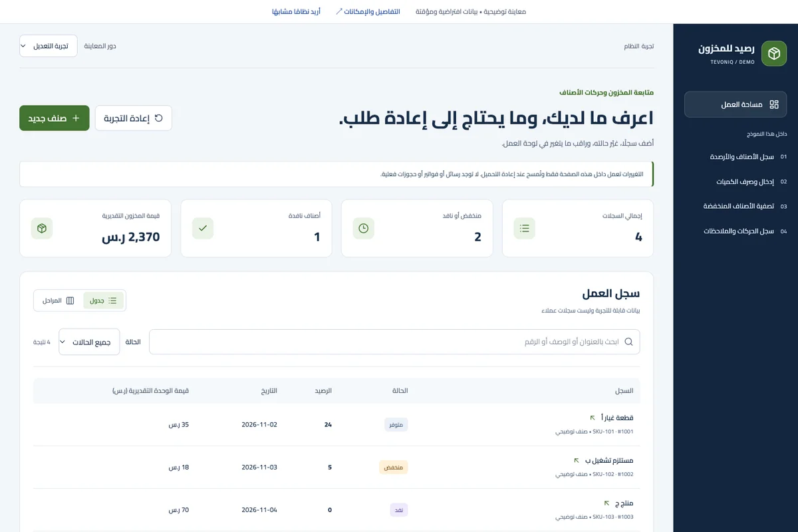798x532 pixels.
Task: Click the رصيد للمخزون box logo icon
Action: pos(773,54)
